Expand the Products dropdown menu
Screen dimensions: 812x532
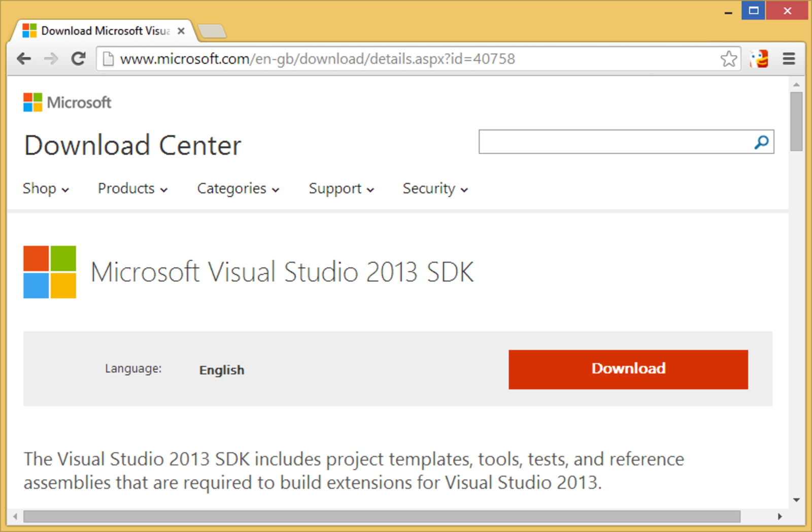tap(132, 189)
